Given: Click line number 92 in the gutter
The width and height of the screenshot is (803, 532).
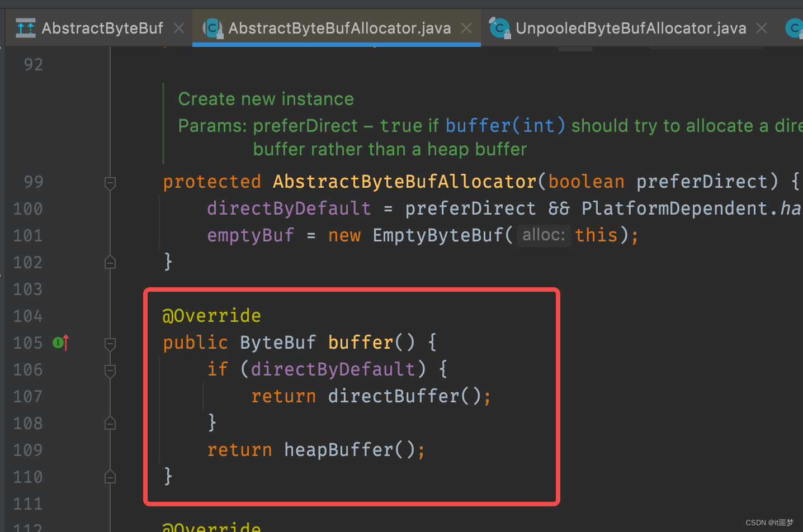Looking at the screenshot, I should point(34,64).
